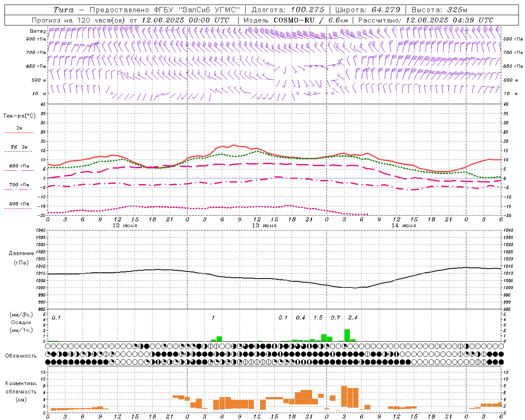Click the "Тем-ра(°C)" temperature axis title
Image resolution: width=525 pixels, height=420 pixels.
click(19, 116)
